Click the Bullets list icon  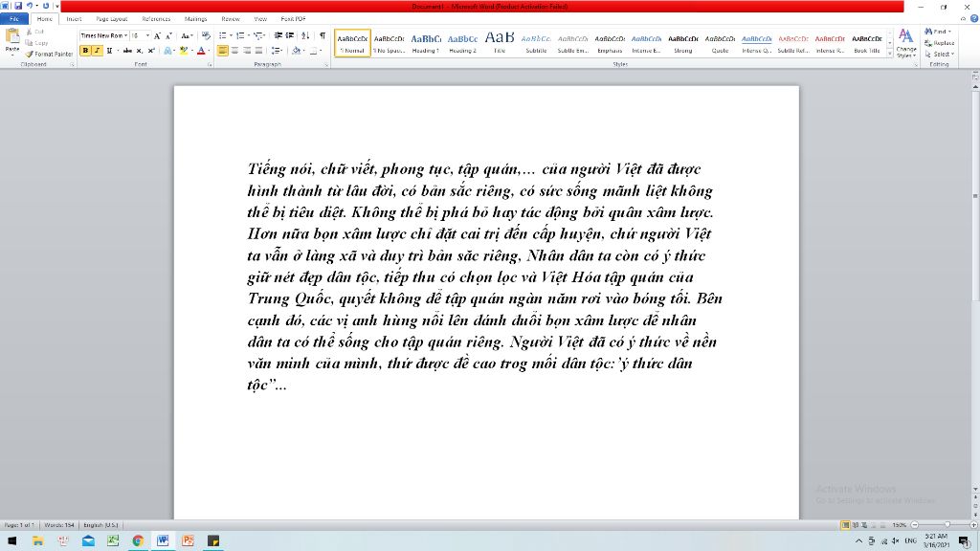click(222, 35)
